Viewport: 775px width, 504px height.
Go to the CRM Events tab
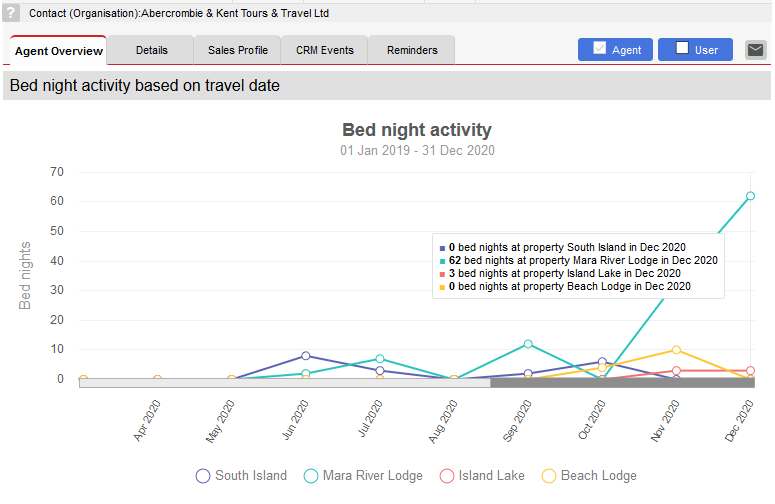(325, 50)
